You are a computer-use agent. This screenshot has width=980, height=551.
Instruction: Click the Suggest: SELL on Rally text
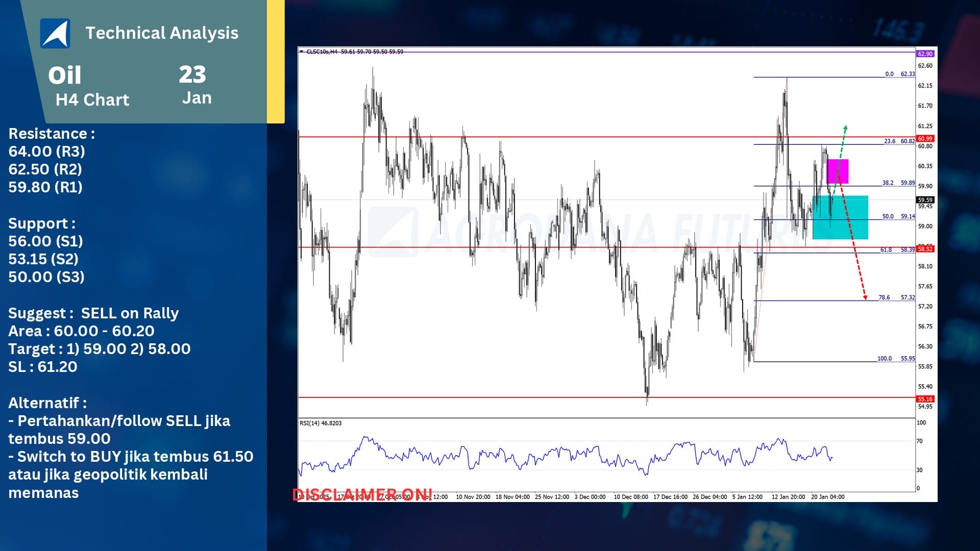pyautogui.click(x=93, y=313)
